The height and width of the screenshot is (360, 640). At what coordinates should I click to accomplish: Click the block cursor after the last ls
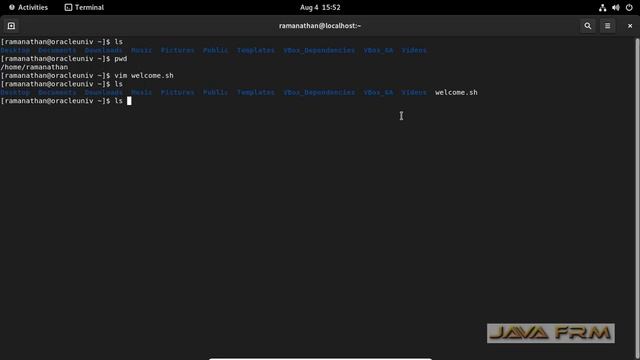[x=129, y=101]
